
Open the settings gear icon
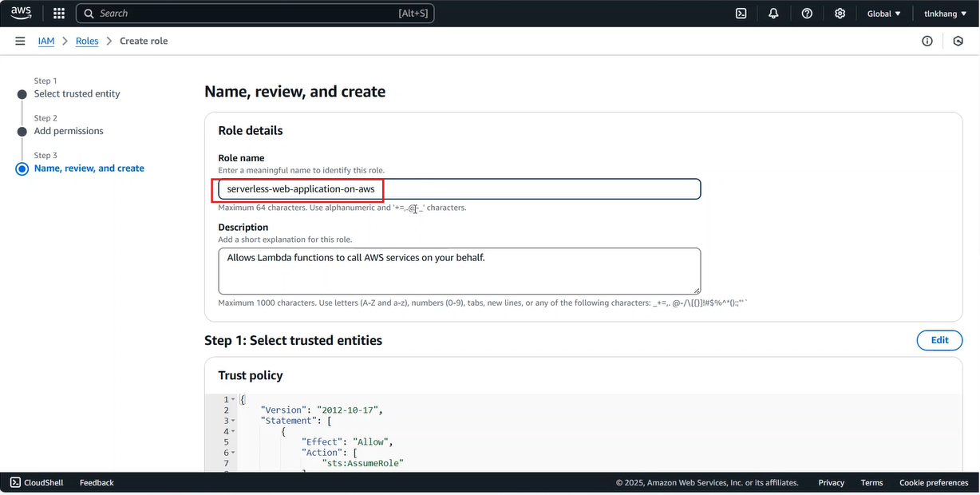840,14
